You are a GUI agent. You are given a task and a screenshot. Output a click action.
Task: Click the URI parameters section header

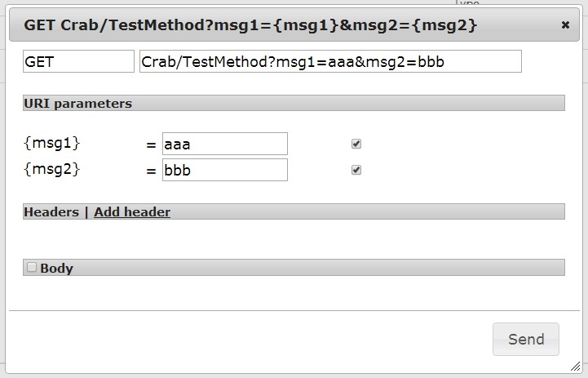(x=294, y=103)
